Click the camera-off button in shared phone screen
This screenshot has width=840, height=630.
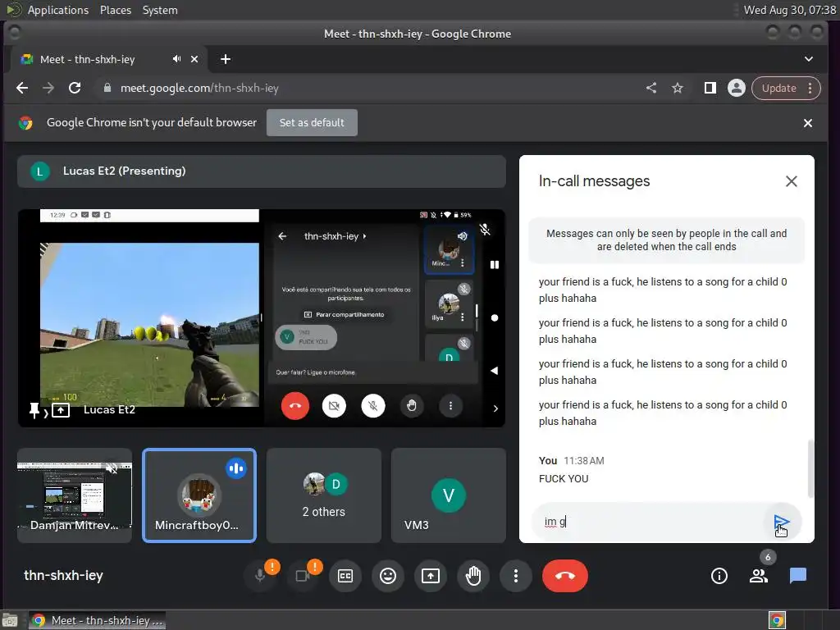[335, 406]
